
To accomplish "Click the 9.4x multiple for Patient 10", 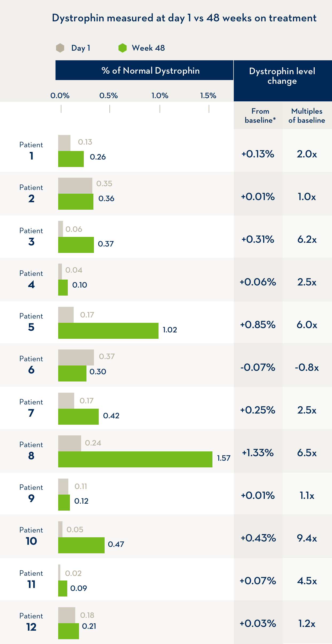I will point(307,538).
